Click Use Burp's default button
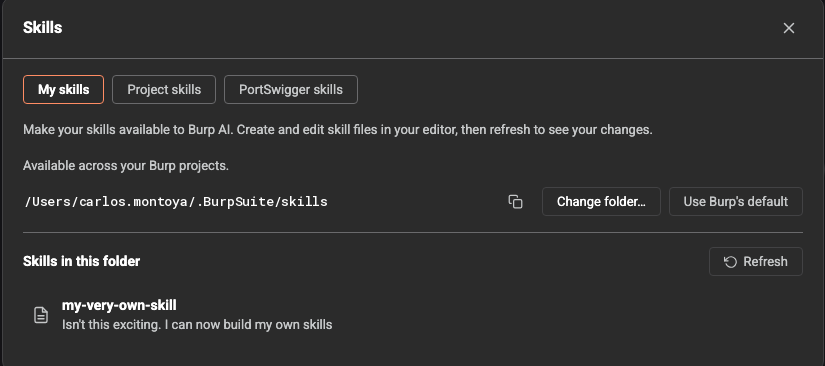The height and width of the screenshot is (366, 825). [x=736, y=201]
